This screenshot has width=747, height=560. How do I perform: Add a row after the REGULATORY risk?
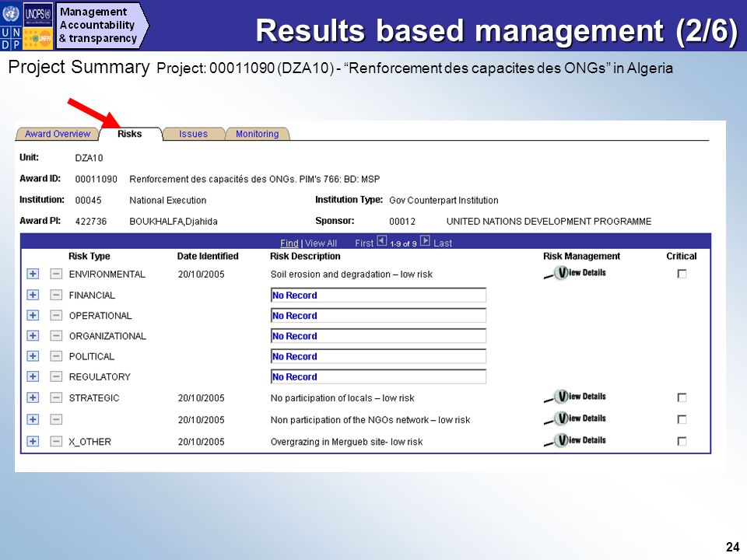(33, 376)
